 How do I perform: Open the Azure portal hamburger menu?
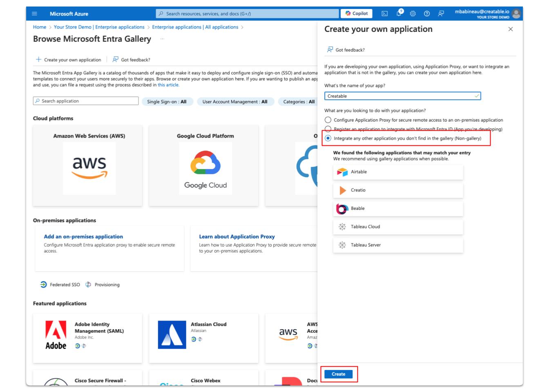(34, 13)
